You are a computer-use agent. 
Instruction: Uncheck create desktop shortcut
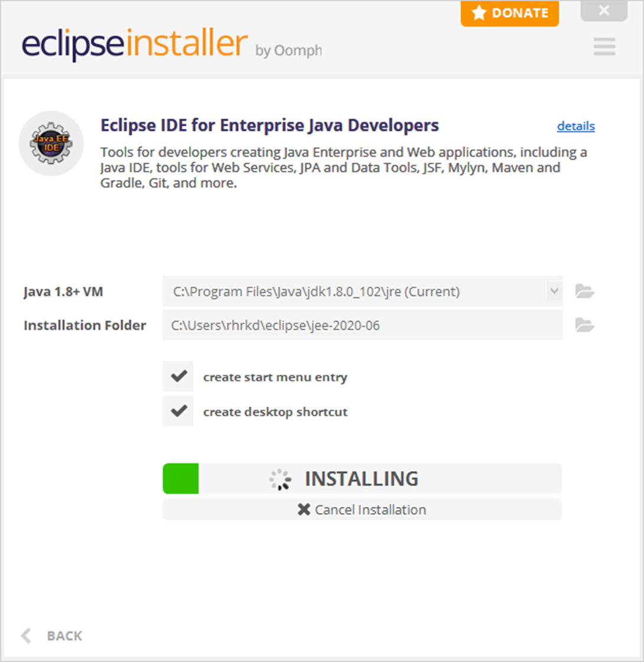[178, 411]
